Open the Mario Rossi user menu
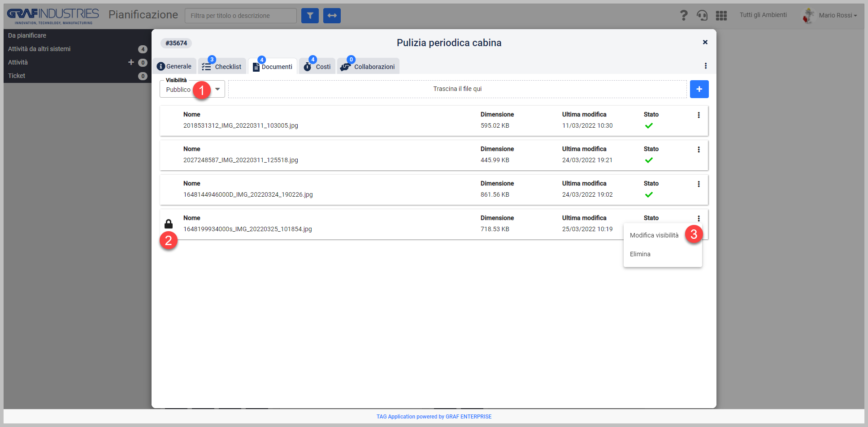The height and width of the screenshot is (427, 868). pyautogui.click(x=830, y=15)
